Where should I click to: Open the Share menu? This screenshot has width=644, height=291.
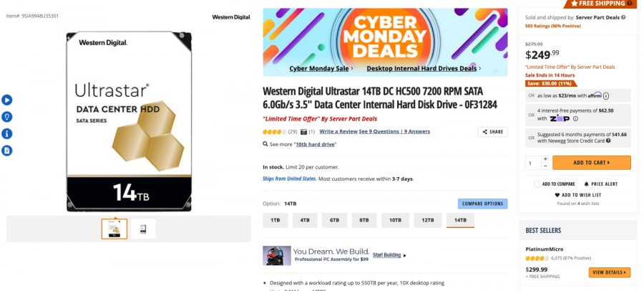click(x=492, y=132)
